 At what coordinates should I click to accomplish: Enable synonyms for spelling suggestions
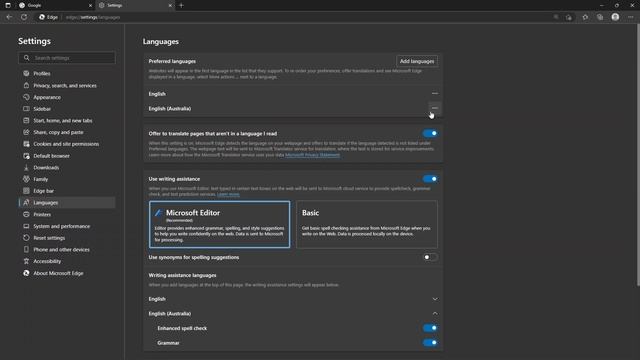430,257
